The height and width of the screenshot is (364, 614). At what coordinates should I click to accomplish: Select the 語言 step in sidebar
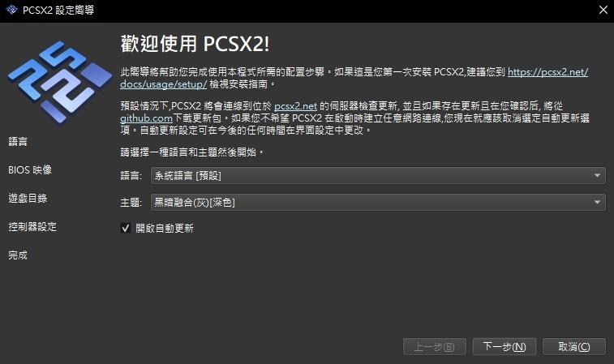18,141
